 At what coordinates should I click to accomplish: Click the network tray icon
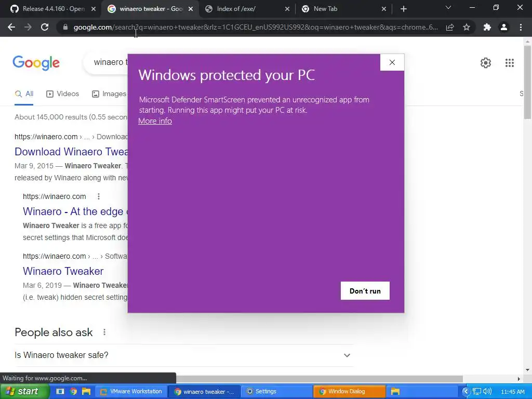pyautogui.click(x=477, y=392)
